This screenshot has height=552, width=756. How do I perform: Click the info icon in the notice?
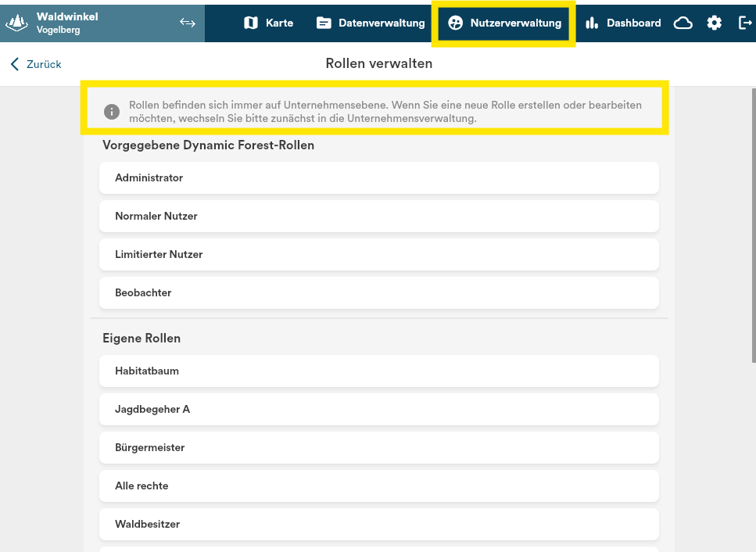[x=112, y=112]
